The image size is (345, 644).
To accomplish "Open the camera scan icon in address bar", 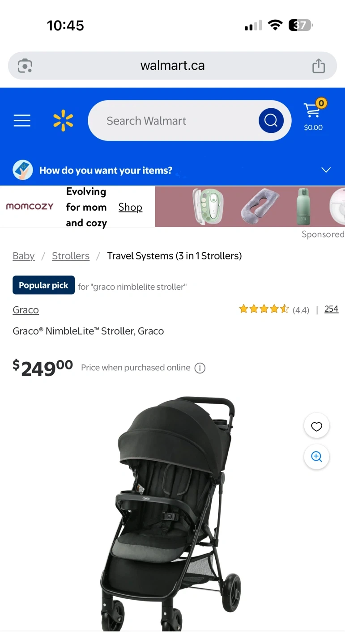I will [25, 66].
